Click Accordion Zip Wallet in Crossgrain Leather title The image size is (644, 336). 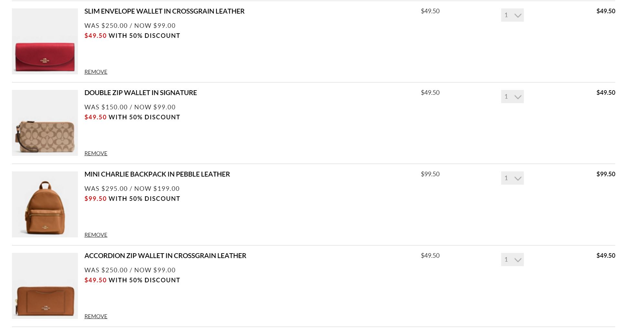[165, 256]
